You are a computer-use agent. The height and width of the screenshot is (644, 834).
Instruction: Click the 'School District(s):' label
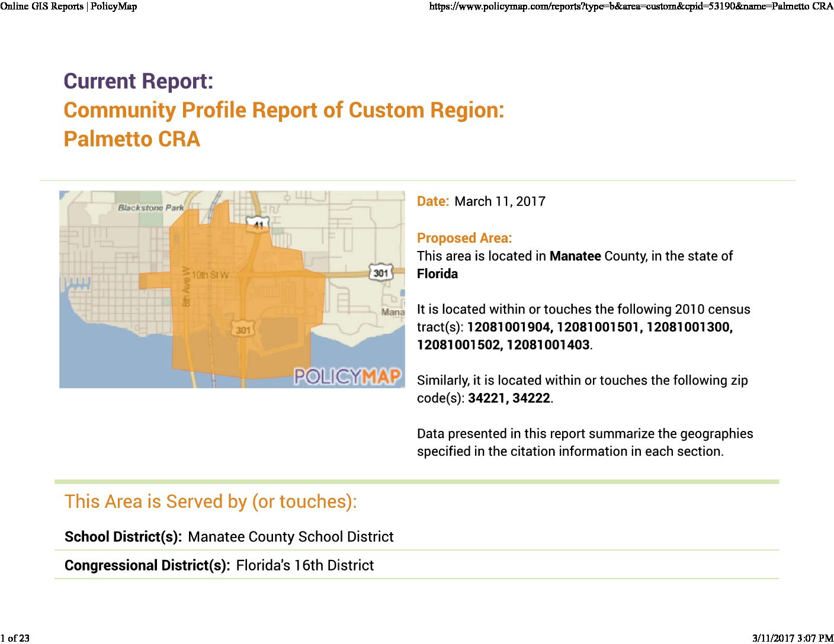pos(123,537)
